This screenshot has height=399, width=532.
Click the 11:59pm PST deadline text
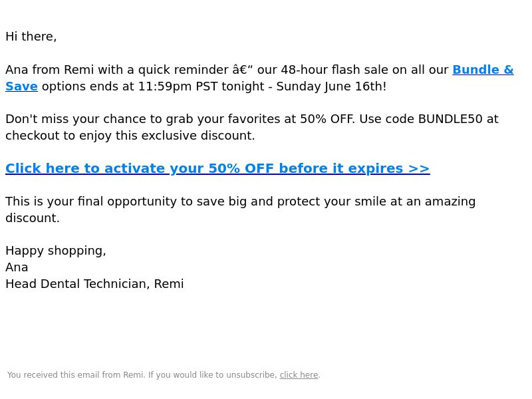pyautogui.click(x=178, y=86)
